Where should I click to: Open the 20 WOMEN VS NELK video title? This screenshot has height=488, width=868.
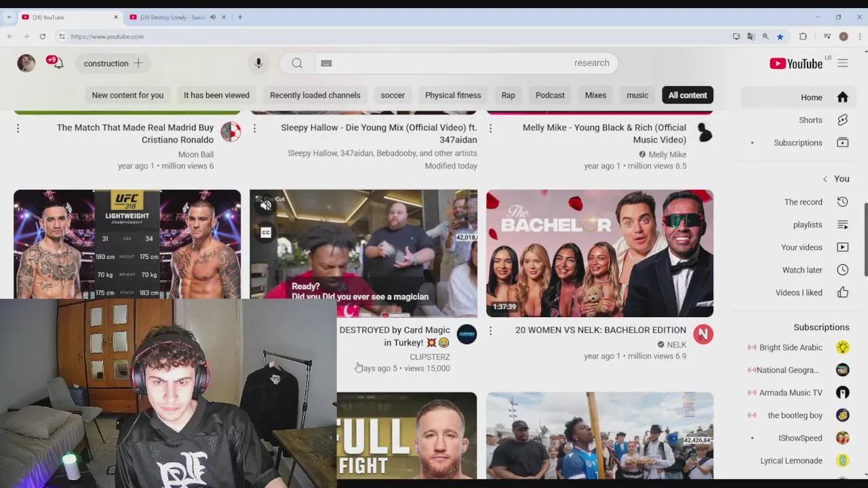pos(601,330)
